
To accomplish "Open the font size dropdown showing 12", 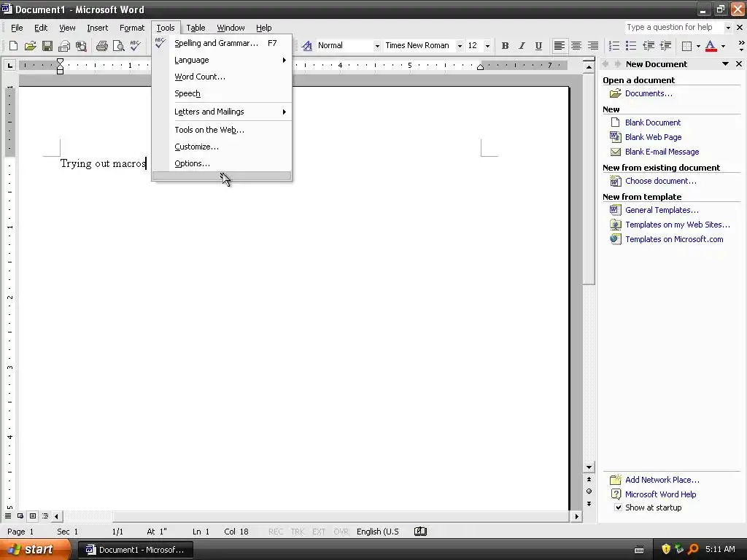I will click(x=487, y=46).
